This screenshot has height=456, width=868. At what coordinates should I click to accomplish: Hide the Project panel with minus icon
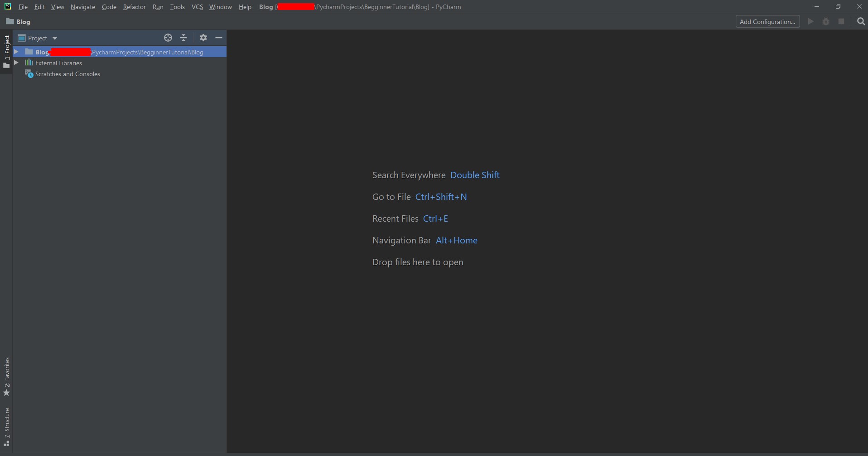pos(219,38)
